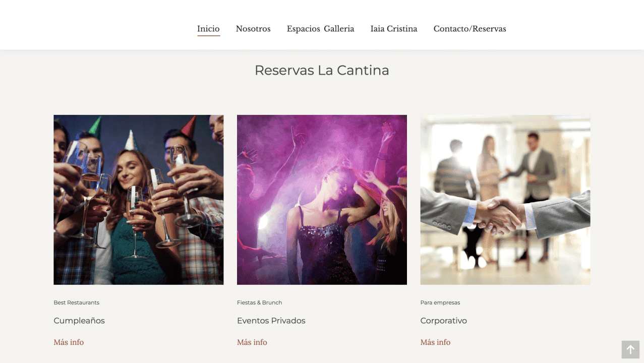Click Más info under Cumpleaños
Image resolution: width=644 pixels, height=363 pixels.
(69, 342)
